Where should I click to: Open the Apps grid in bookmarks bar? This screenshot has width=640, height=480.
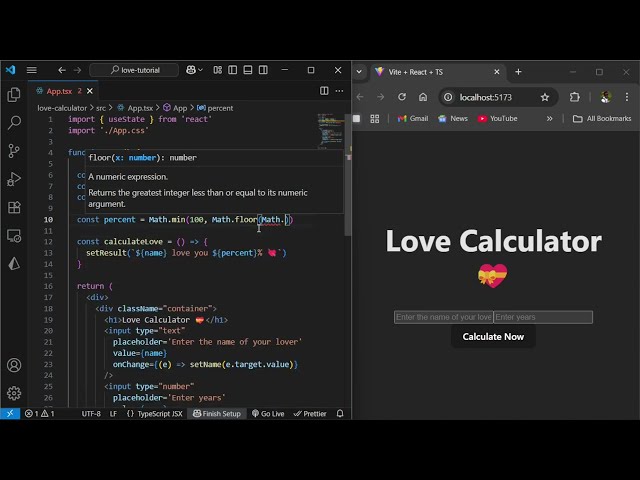375,119
